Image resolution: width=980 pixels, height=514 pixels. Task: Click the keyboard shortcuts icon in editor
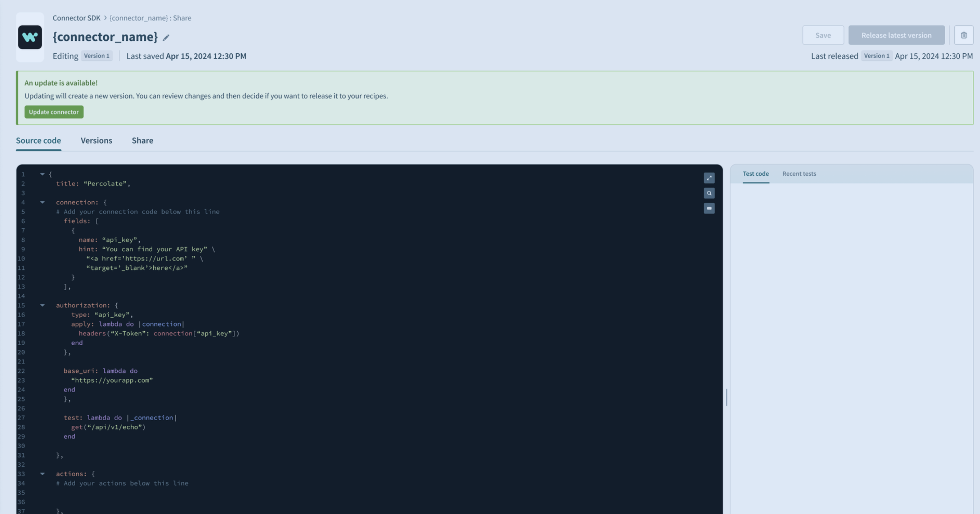tap(709, 208)
